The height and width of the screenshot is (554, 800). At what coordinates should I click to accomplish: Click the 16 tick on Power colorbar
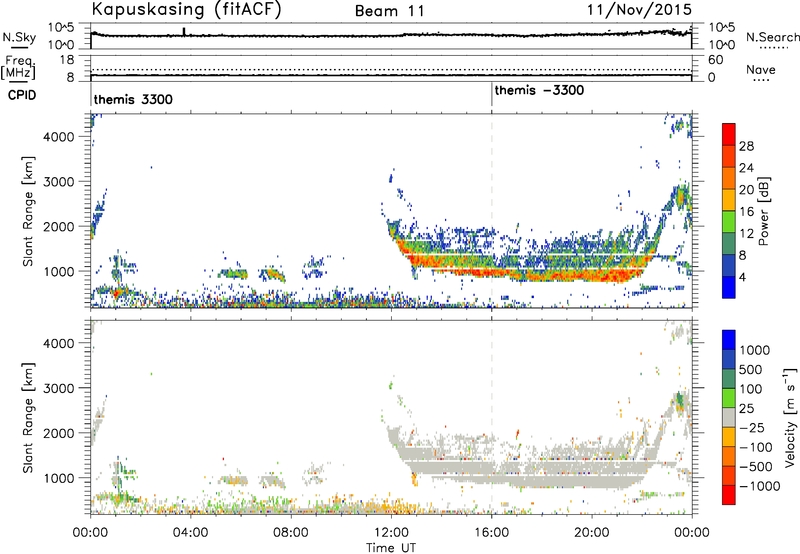pyautogui.click(x=746, y=212)
